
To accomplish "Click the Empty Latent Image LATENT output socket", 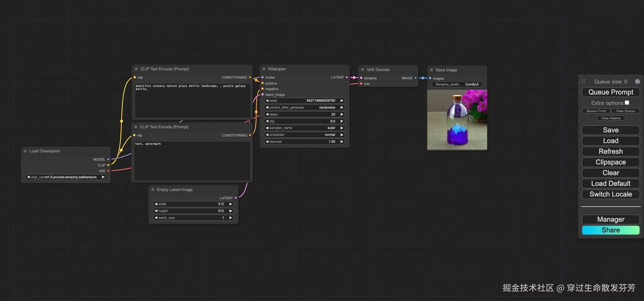I will click(x=236, y=198).
